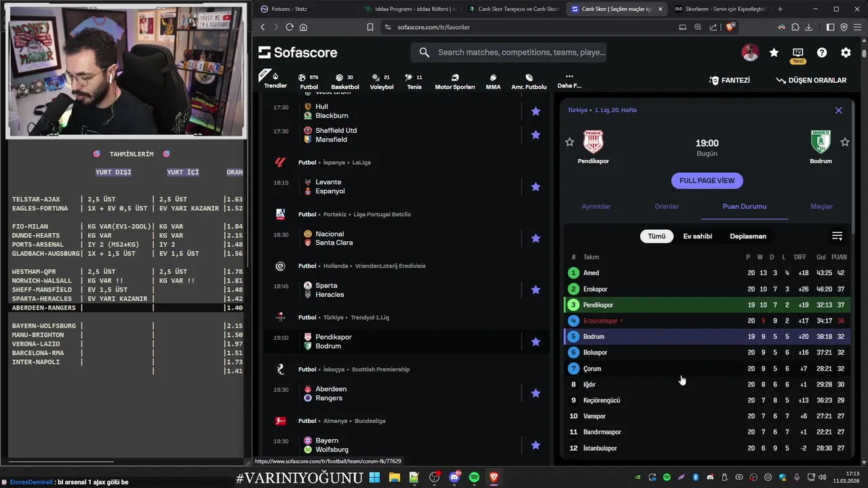Switch to the Maçlar tab
This screenshot has width=868, height=488.
click(821, 206)
